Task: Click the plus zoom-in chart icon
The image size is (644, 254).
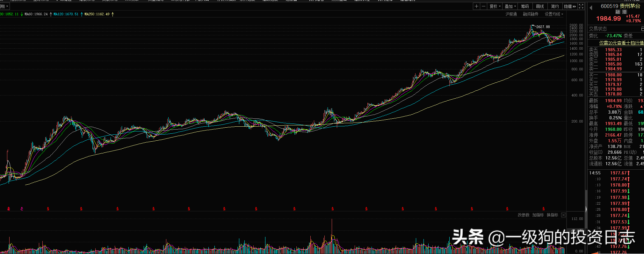Action: coord(476,6)
